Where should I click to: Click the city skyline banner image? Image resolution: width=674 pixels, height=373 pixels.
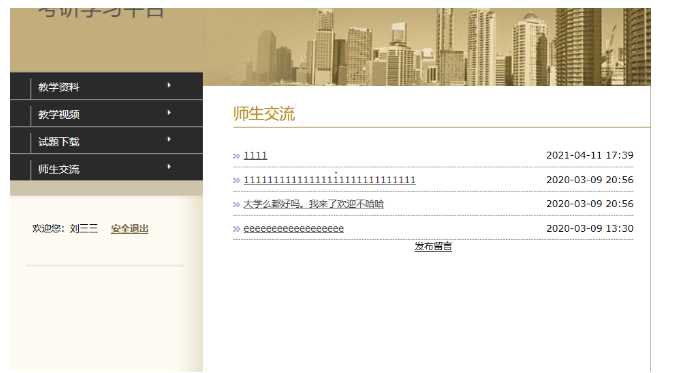click(x=427, y=47)
